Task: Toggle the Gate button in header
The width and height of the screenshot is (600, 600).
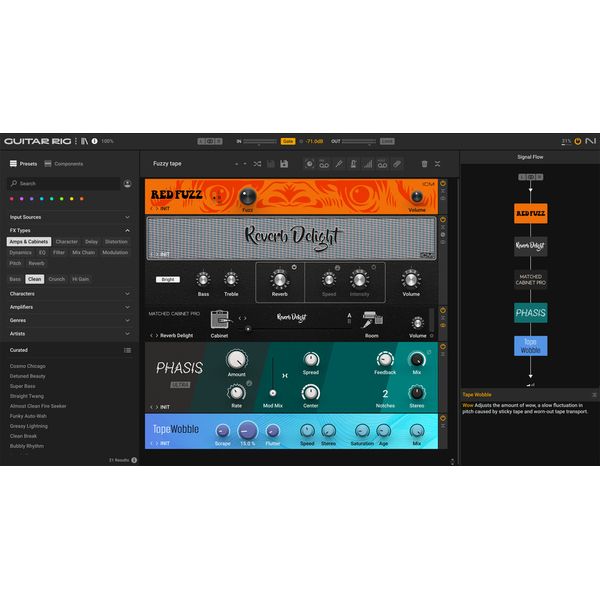Action: [x=288, y=141]
